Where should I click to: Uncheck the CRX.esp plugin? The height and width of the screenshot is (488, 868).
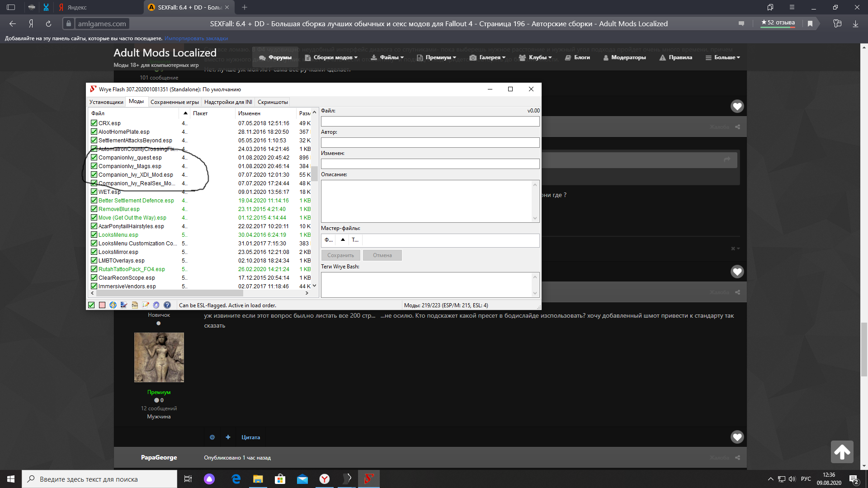[x=94, y=123]
